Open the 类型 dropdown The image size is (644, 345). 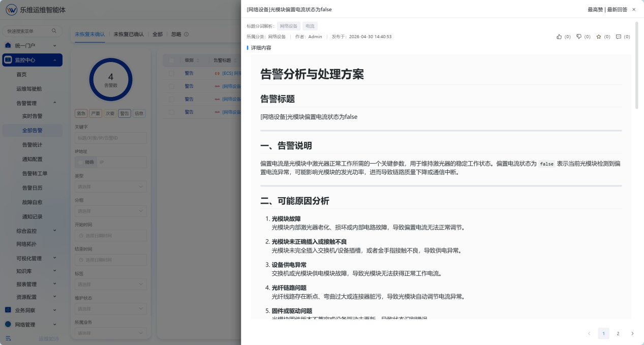(111, 186)
